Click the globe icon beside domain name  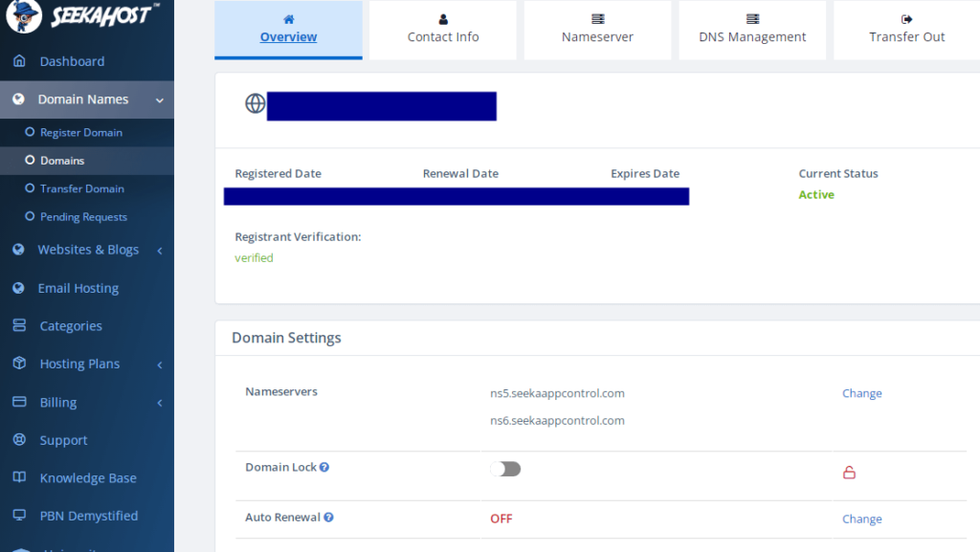point(255,103)
